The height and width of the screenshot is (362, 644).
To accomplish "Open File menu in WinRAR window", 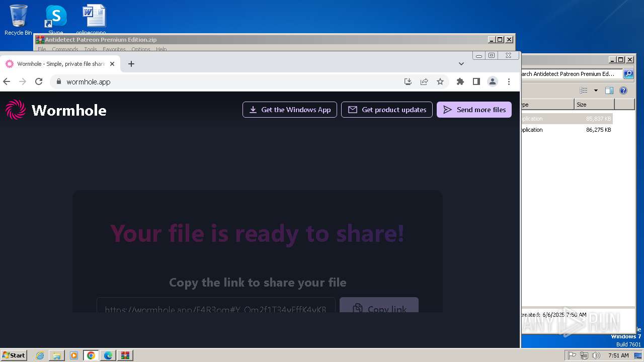I will (x=42, y=49).
